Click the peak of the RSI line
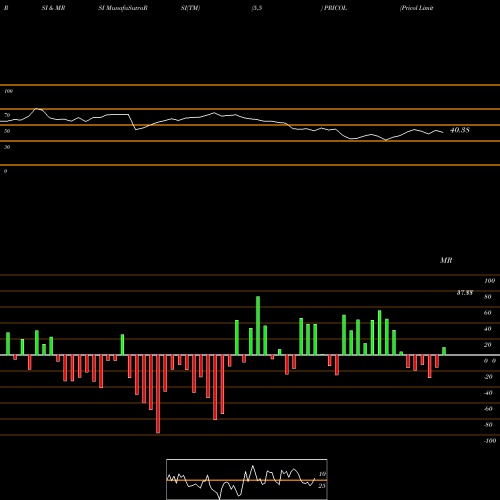 (37, 109)
